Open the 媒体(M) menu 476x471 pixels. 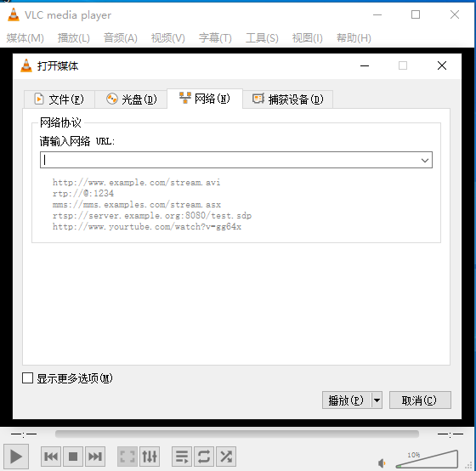click(x=25, y=38)
